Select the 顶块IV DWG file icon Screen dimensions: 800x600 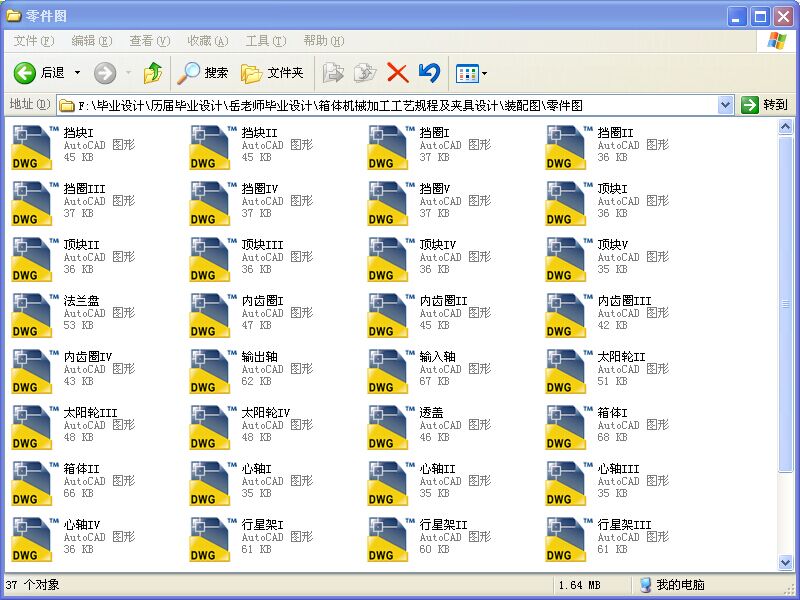click(x=388, y=260)
